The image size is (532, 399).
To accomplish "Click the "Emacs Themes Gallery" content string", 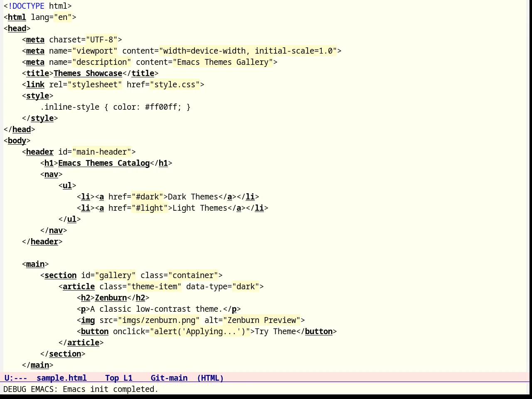I will (x=223, y=62).
